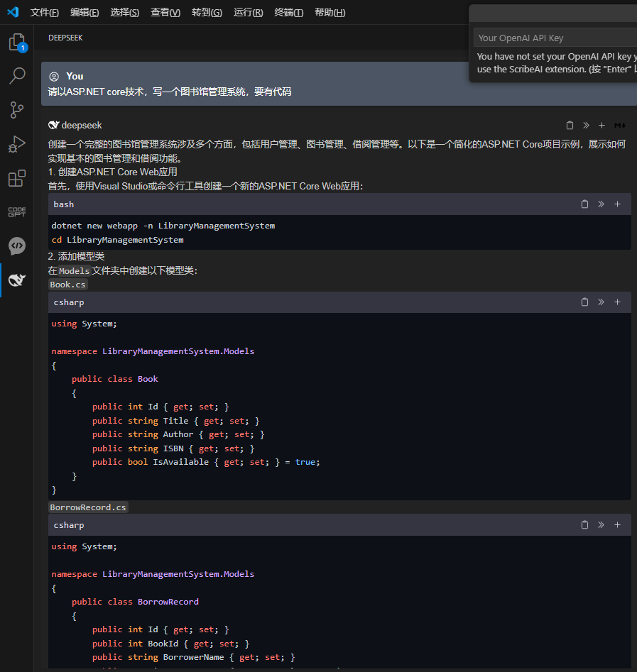
Task: Create new file from Book.cs code block
Action: [617, 302]
